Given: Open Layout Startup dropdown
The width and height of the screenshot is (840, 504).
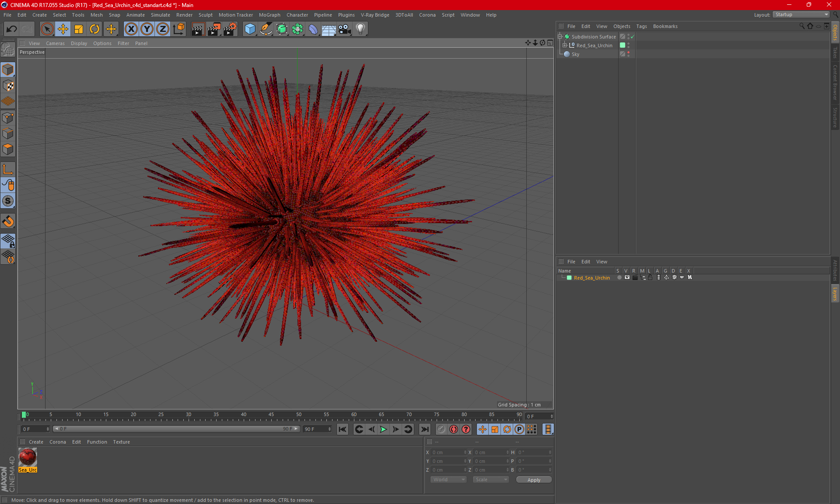Looking at the screenshot, I should click(x=802, y=14).
